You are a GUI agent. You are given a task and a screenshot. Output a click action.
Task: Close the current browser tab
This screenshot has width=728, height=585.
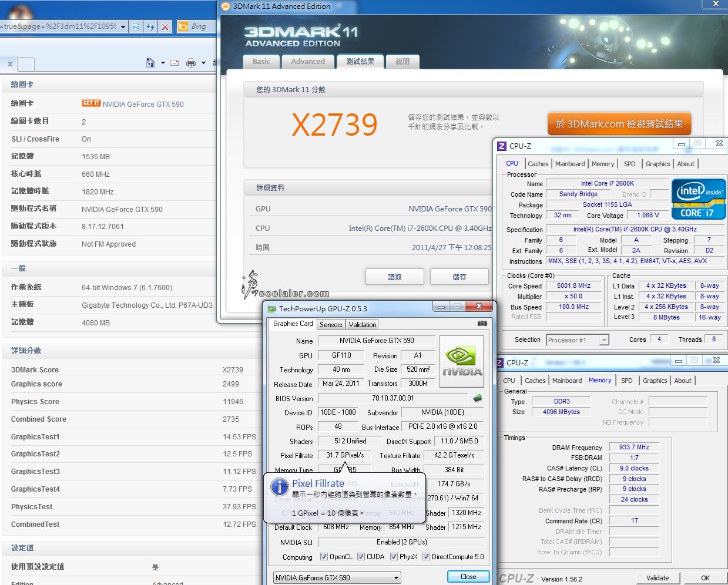10,64
